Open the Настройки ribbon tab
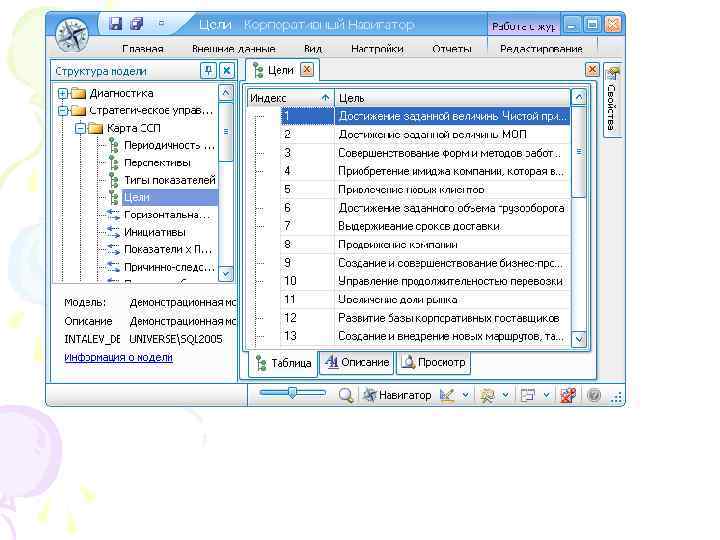Image resolution: width=720 pixels, height=540 pixels. (x=377, y=49)
